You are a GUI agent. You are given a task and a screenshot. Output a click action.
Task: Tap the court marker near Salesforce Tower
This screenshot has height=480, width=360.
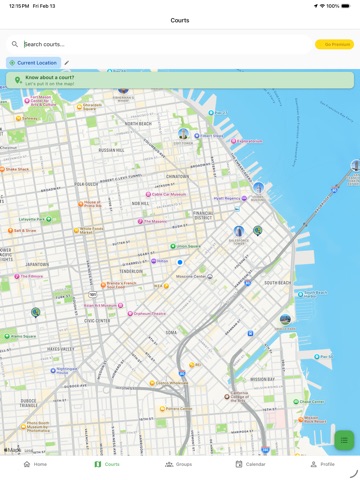pyautogui.click(x=257, y=230)
